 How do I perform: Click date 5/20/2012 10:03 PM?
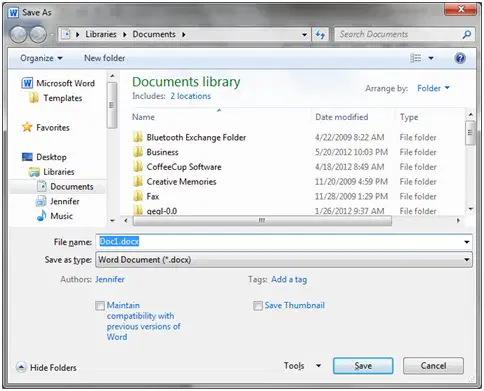351,152
